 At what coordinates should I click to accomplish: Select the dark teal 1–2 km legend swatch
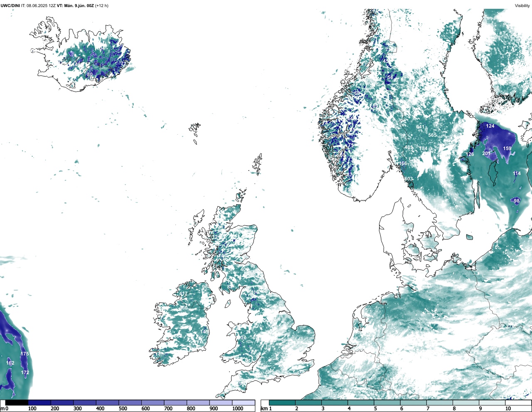click(282, 402)
